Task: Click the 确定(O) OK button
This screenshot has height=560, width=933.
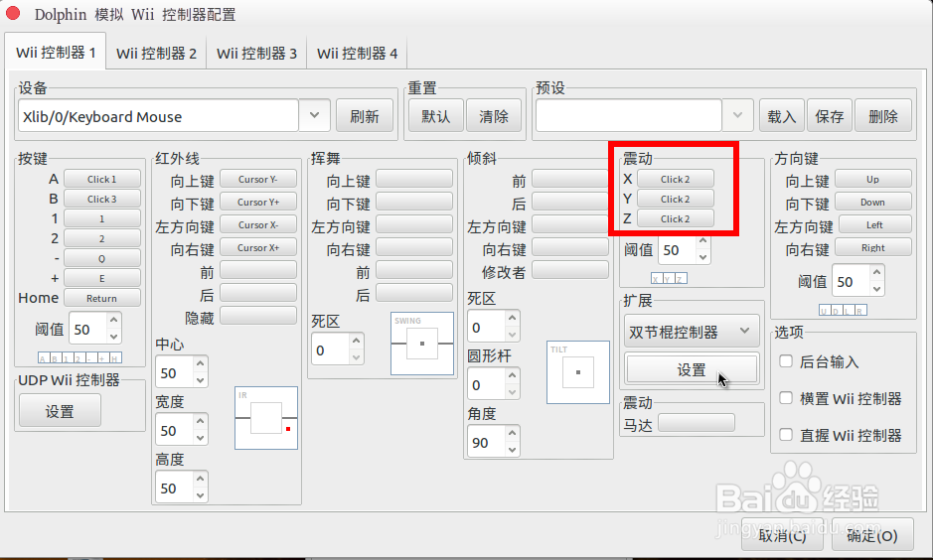Action: [872, 535]
